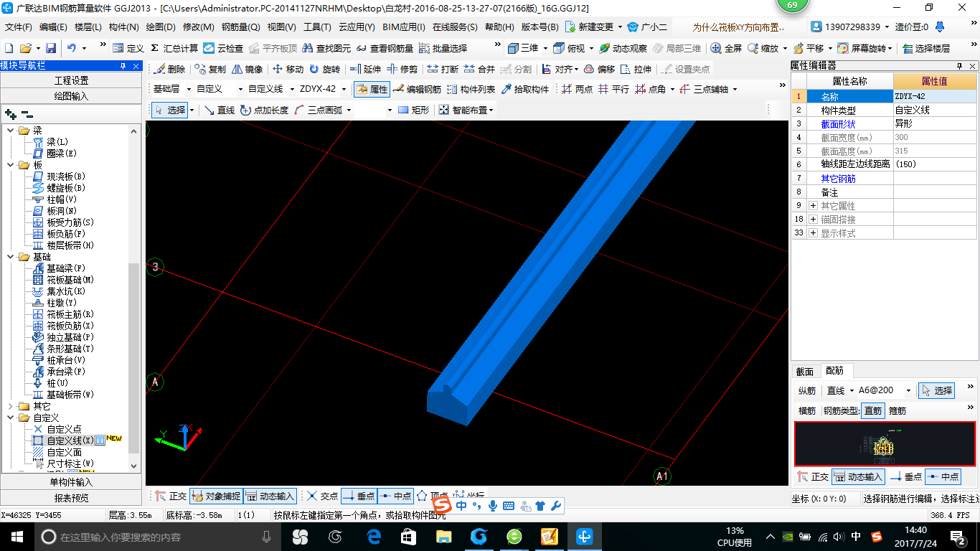Screen dimensions: 980x551
Task: Collapse the 梁 tree folder
Action: (x=11, y=131)
